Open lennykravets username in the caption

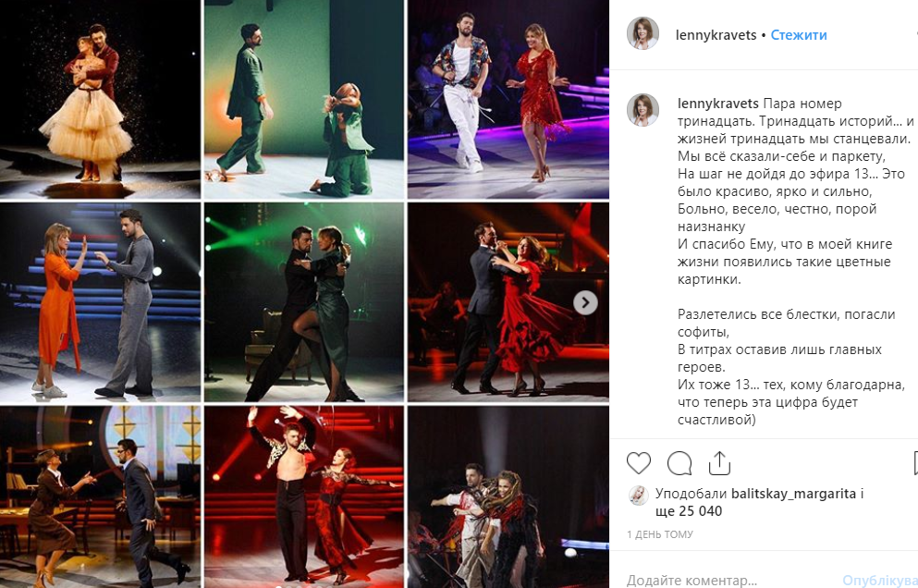pos(717,104)
